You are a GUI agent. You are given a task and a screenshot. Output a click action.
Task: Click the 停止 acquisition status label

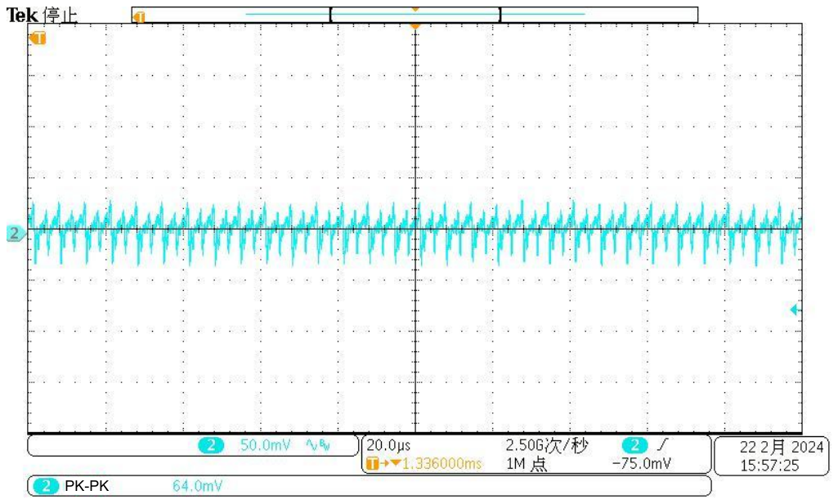pos(60,16)
